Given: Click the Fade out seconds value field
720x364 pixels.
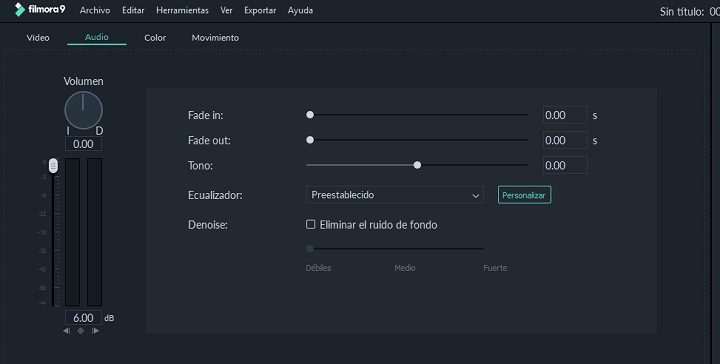Looking at the screenshot, I should [565, 140].
